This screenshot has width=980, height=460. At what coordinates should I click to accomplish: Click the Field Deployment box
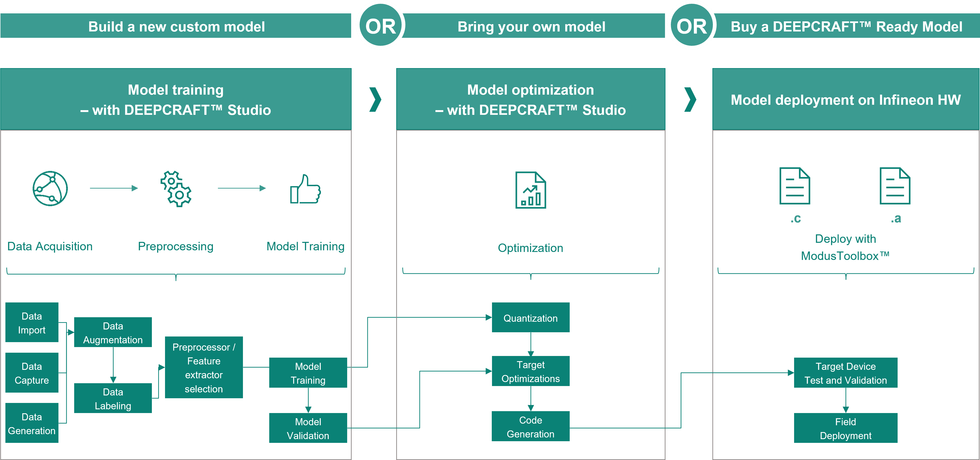(845, 429)
